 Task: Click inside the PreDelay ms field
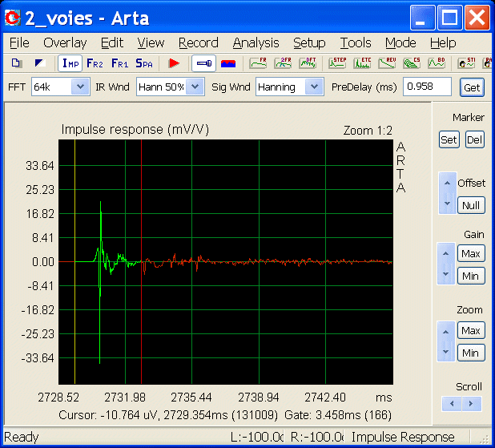[x=427, y=87]
